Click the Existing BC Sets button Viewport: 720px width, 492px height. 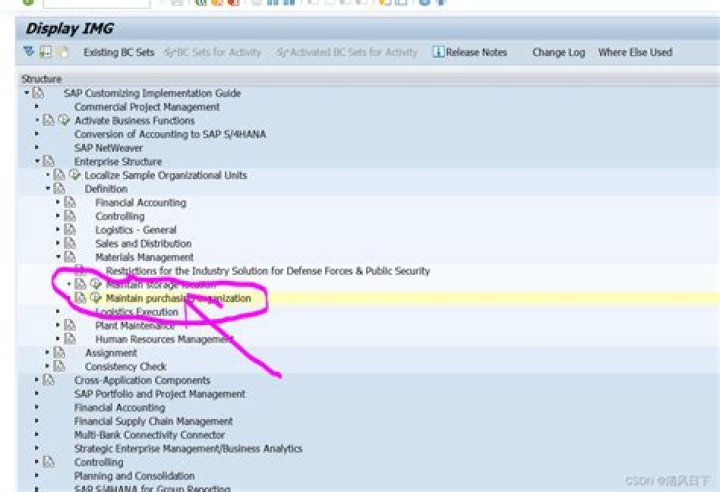pos(118,52)
